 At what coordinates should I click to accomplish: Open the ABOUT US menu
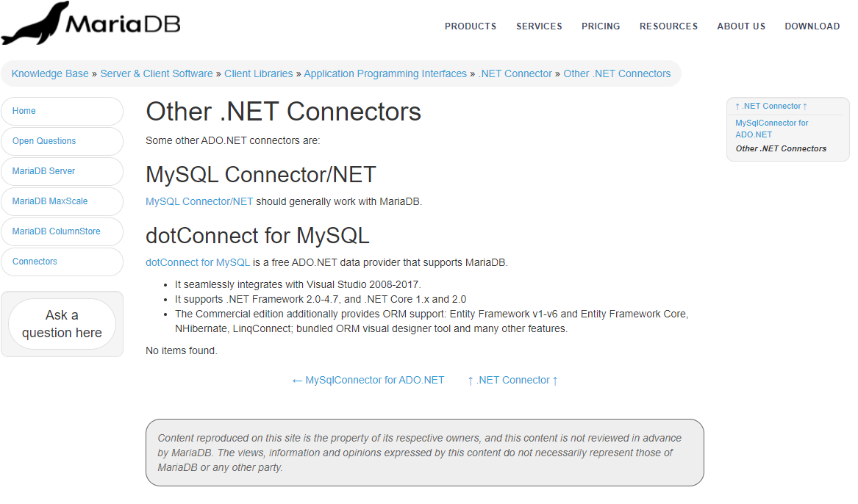coord(741,26)
